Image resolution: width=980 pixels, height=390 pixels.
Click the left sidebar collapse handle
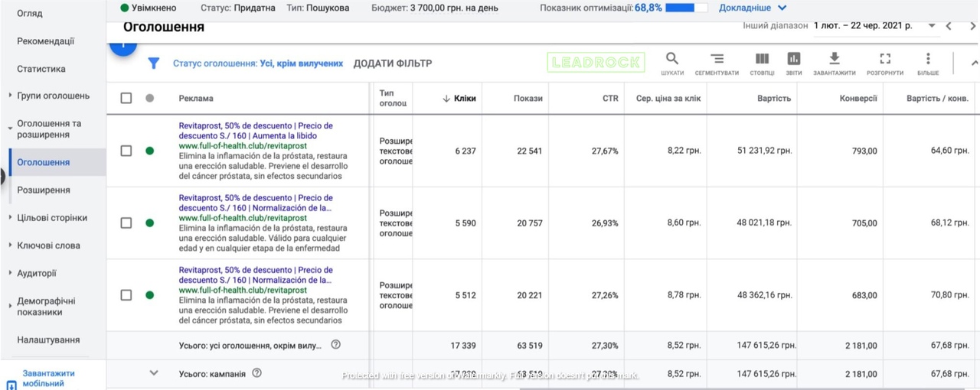[x=2, y=176]
